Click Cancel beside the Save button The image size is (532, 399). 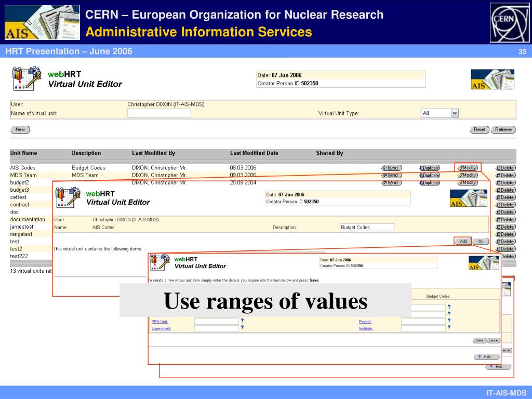[494, 340]
